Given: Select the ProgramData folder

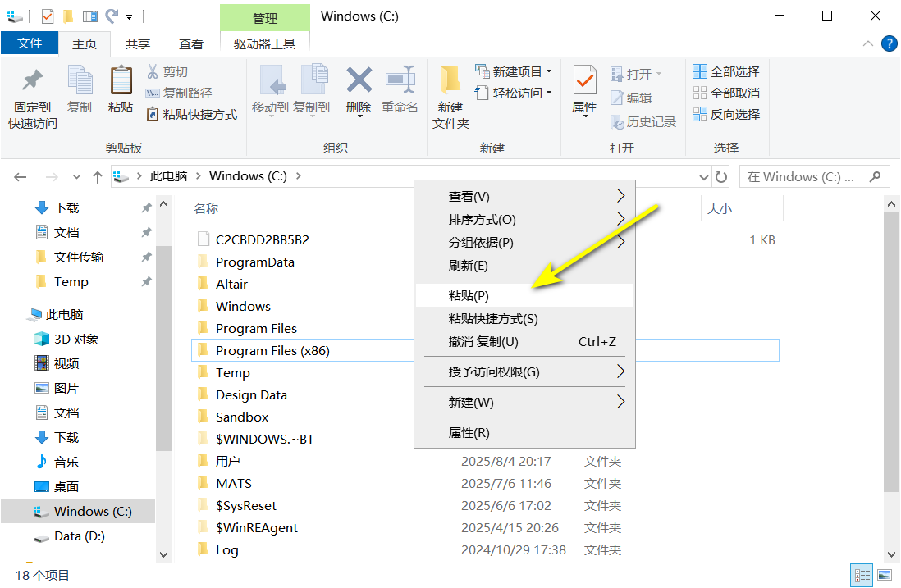Looking at the screenshot, I should [254, 262].
